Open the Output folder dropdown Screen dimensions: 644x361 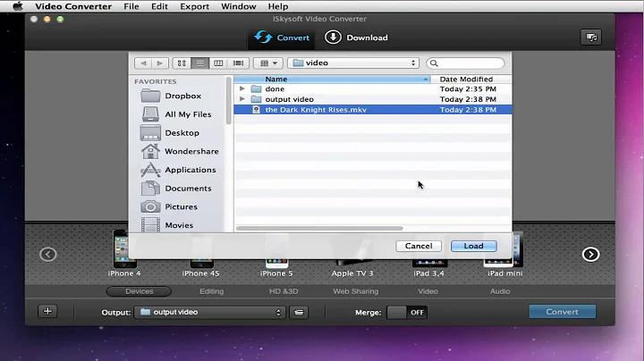tap(209, 312)
